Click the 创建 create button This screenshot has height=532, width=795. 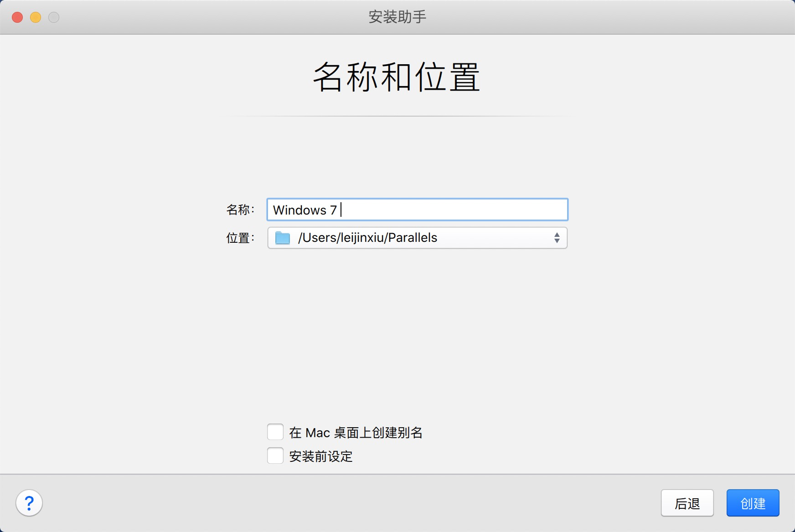click(x=753, y=503)
